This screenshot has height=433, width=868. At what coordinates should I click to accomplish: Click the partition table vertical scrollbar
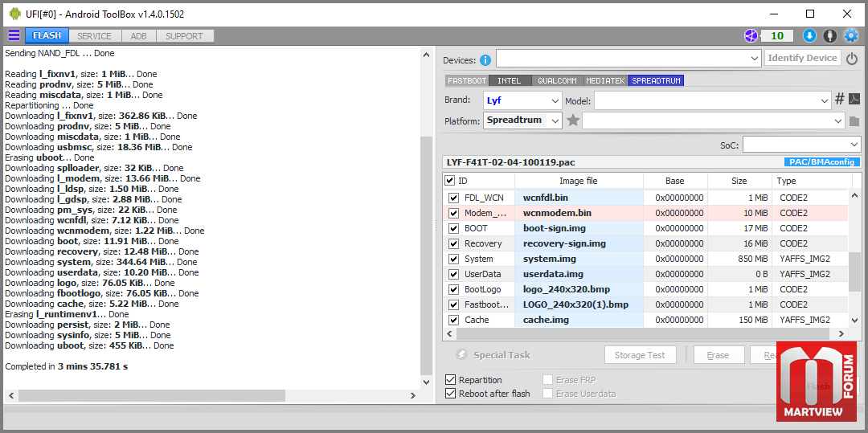pos(855,271)
